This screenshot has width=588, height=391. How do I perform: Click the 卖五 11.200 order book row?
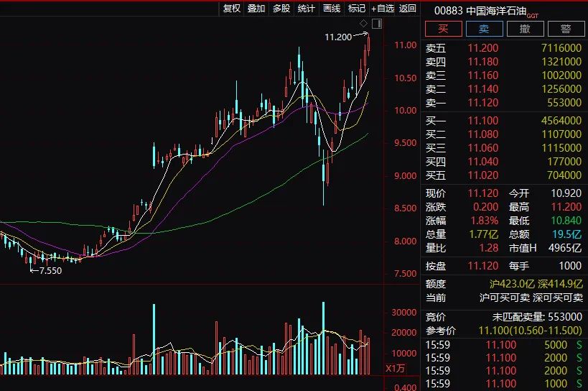(503, 48)
